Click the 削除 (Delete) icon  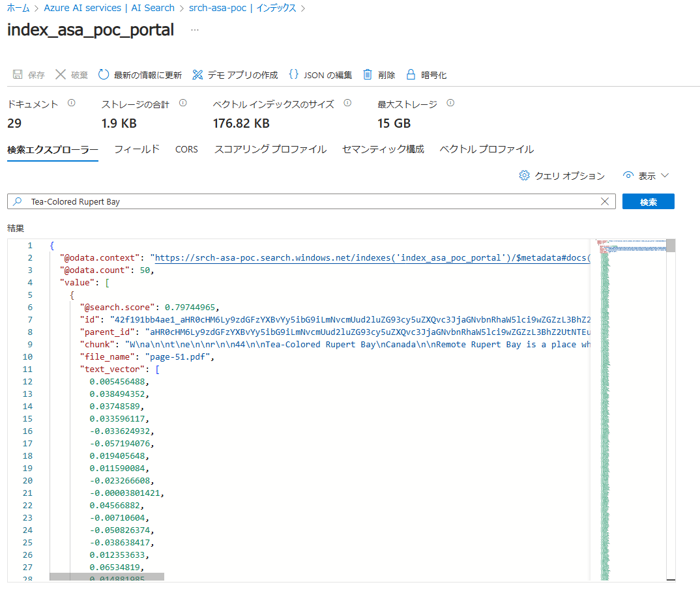368,74
